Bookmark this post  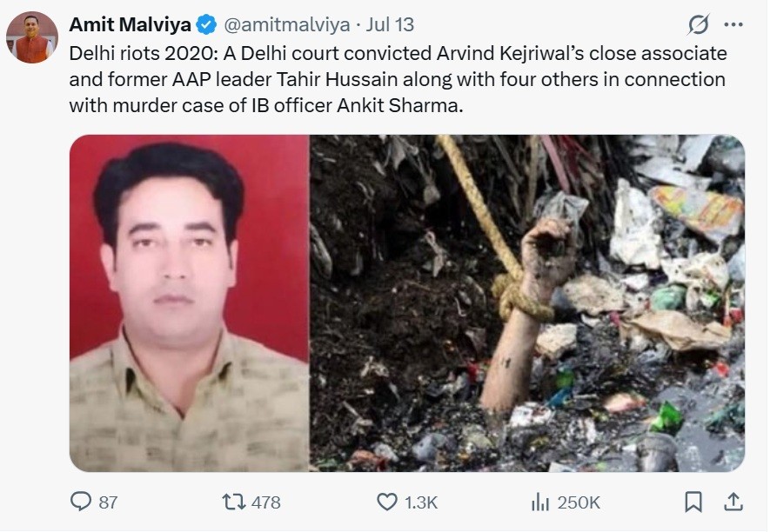point(693,502)
